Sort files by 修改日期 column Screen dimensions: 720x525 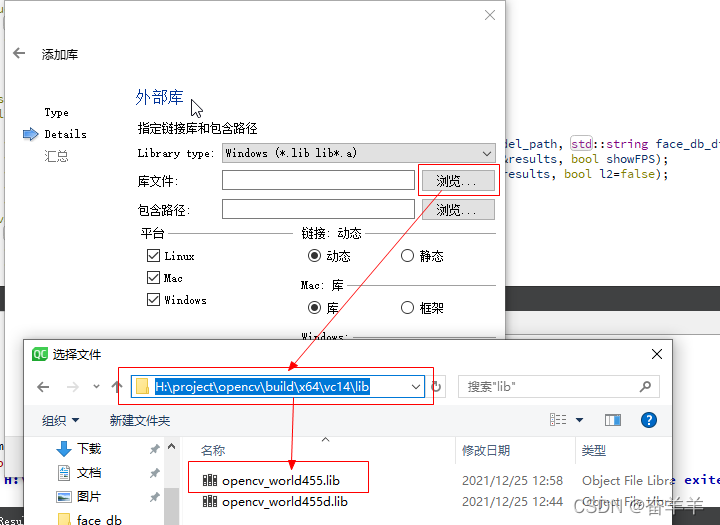click(486, 451)
